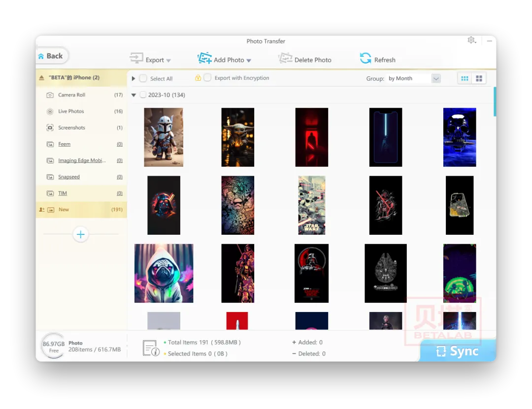This screenshot has height=409, width=532.
Task: Select the Star Wars stormtroopers poster thumbnail
Action: coord(311,205)
